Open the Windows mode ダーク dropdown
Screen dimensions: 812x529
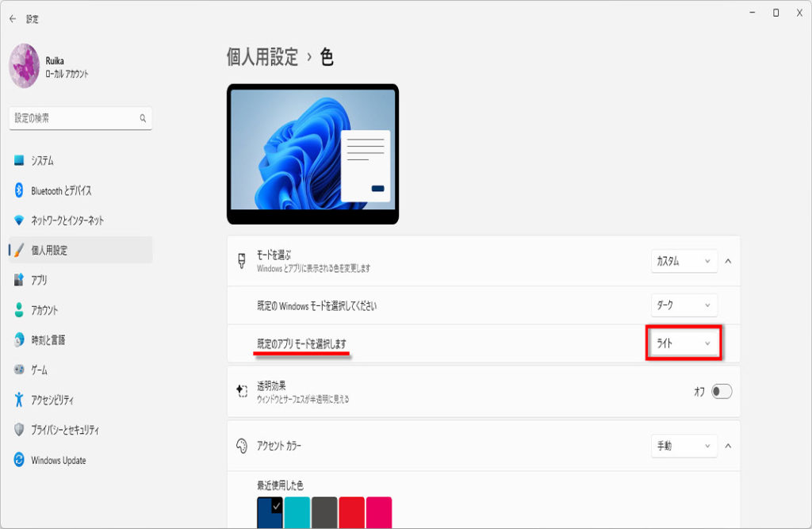[684, 305]
